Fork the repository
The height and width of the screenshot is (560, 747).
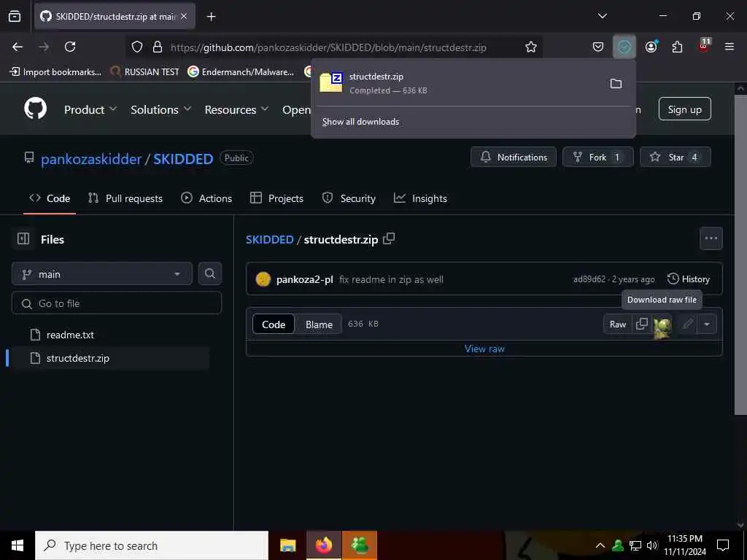(598, 157)
